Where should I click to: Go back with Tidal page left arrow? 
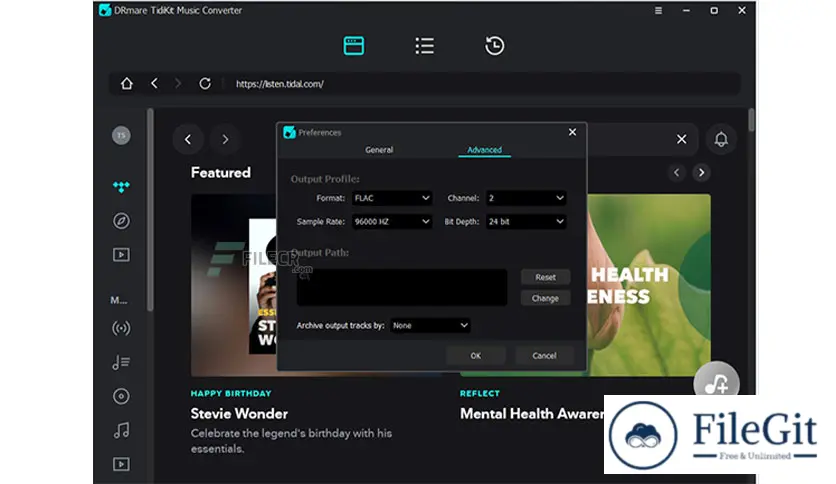click(x=188, y=140)
